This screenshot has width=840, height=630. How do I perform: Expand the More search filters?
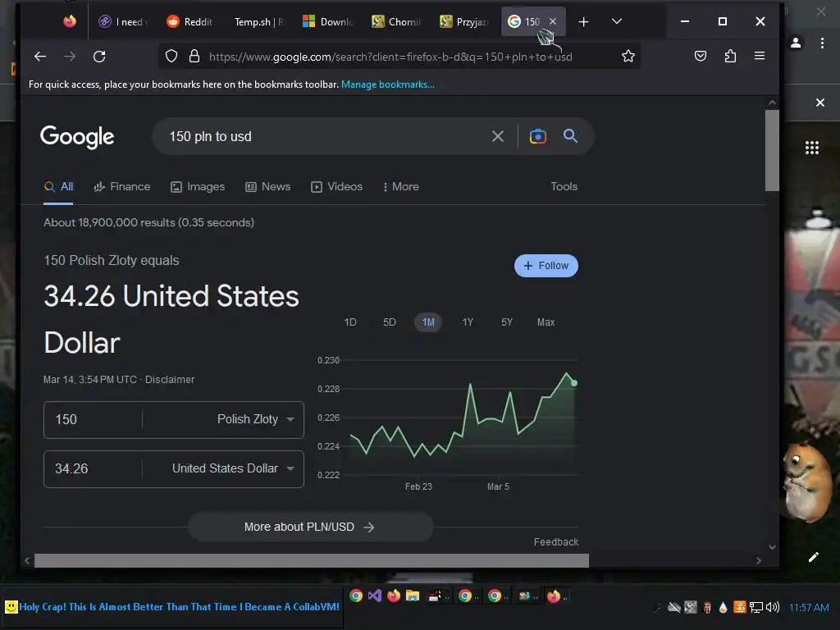tap(401, 187)
